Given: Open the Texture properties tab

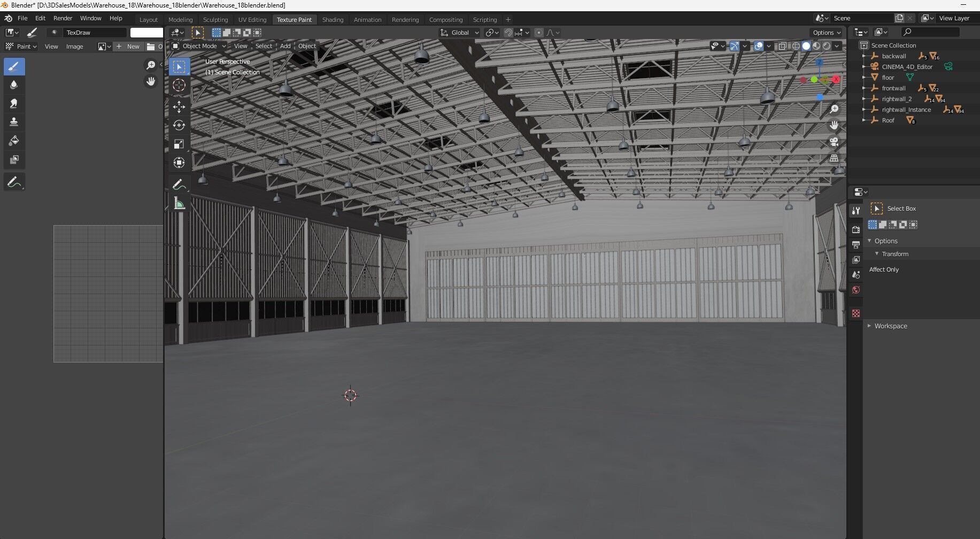Looking at the screenshot, I should tap(856, 313).
